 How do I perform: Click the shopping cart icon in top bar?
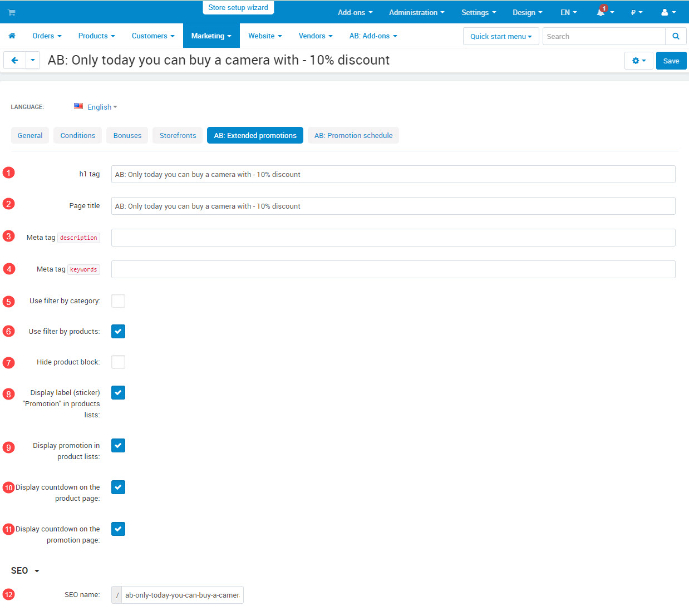(x=12, y=12)
